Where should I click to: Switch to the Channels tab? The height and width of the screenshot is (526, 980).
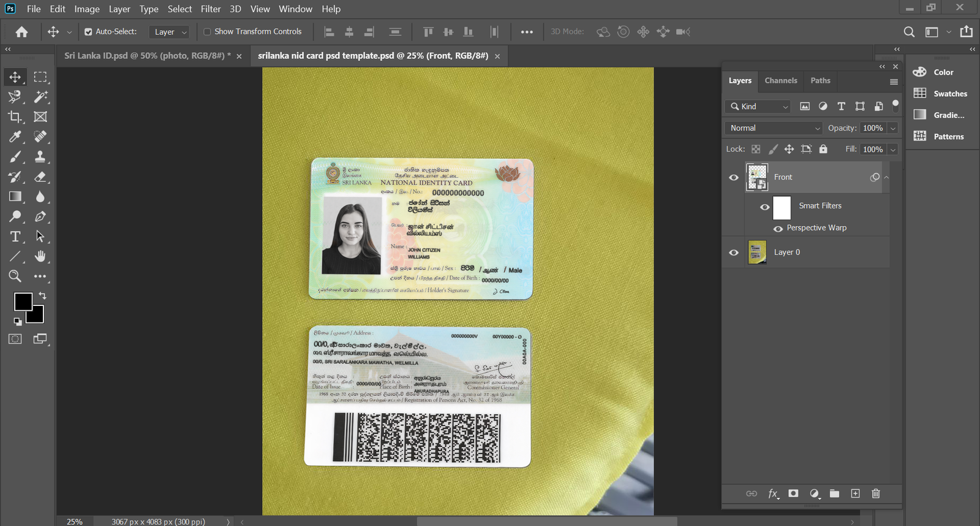(x=781, y=80)
